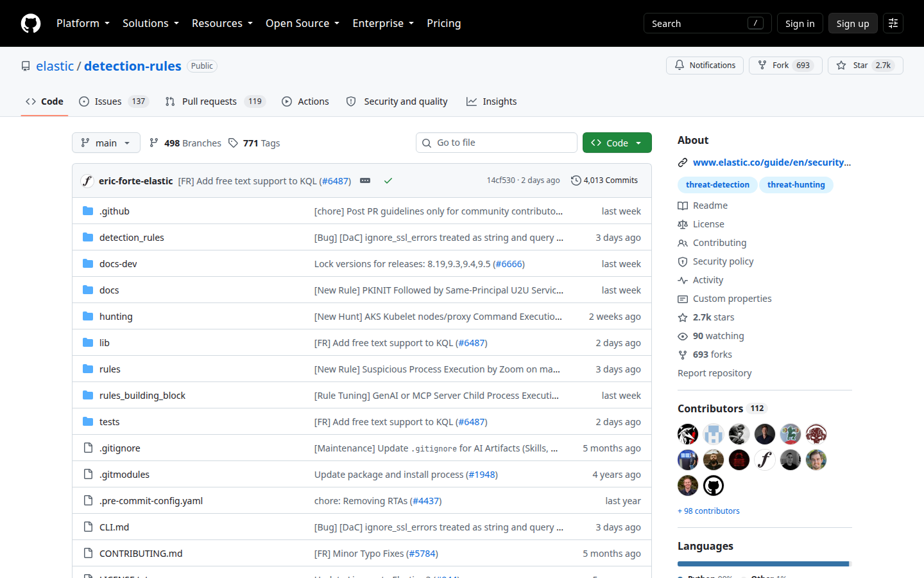924x578 pixels.
Task: Open the Code tab
Action: tap(44, 101)
